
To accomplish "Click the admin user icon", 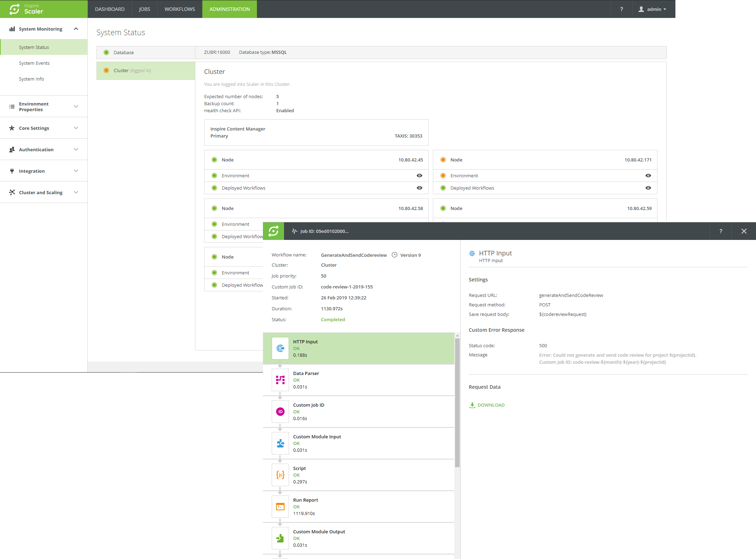I will (x=641, y=9).
